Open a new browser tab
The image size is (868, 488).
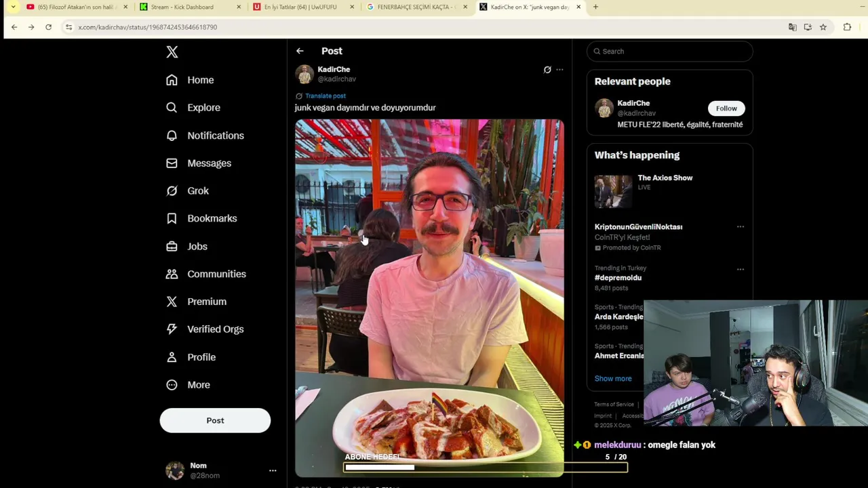[595, 7]
